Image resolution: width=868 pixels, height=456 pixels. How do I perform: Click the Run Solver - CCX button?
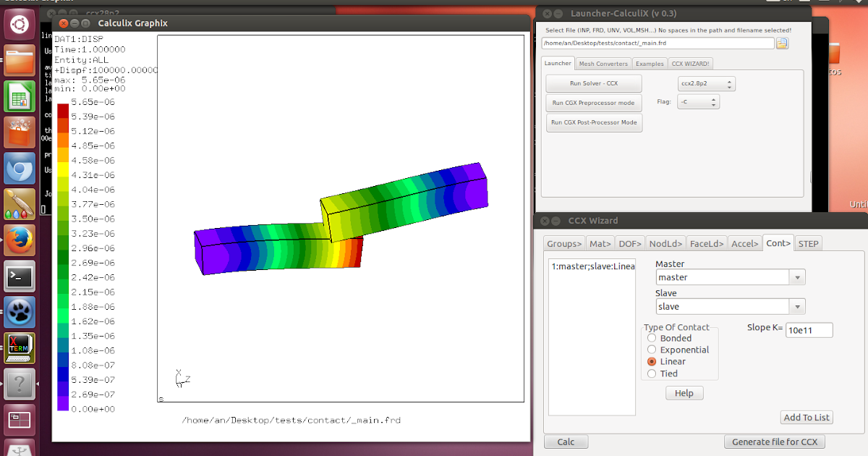[x=593, y=83]
